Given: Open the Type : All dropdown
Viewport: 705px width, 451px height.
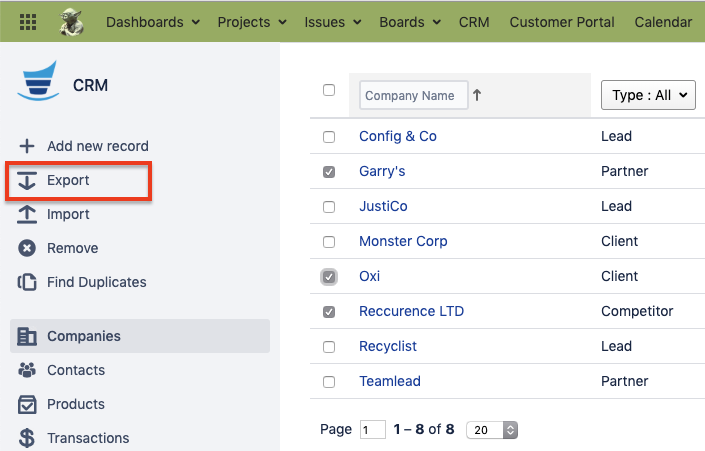Looking at the screenshot, I should pyautogui.click(x=647, y=95).
